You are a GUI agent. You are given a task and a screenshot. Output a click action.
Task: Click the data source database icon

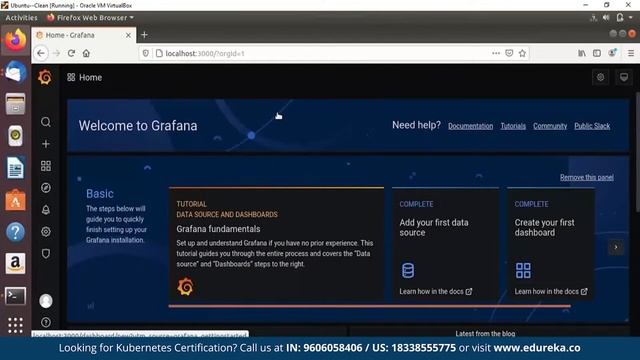(x=408, y=270)
